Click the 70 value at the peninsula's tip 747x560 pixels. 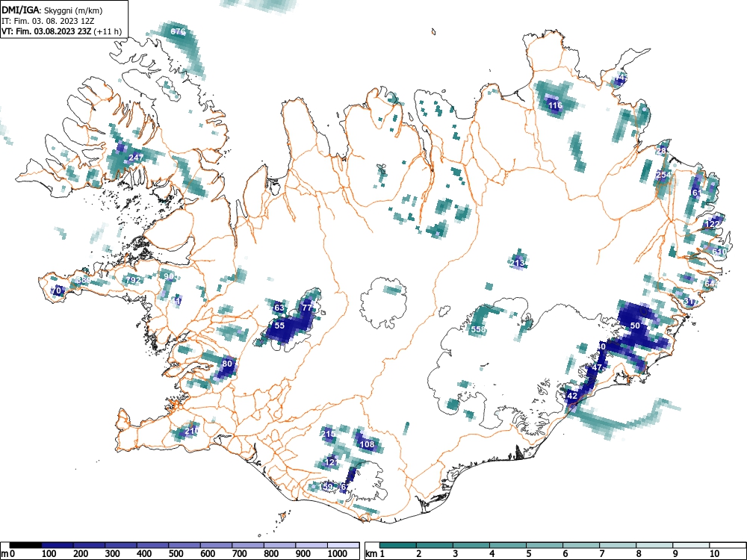56,290
